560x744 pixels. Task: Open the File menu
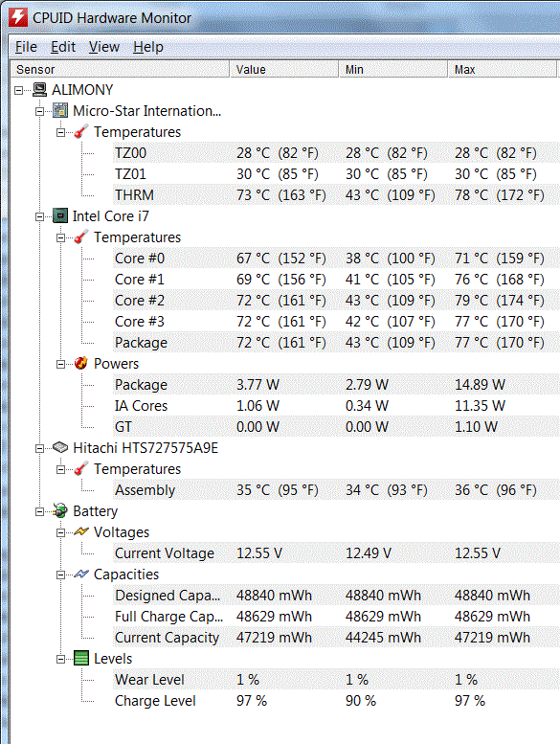click(x=26, y=47)
